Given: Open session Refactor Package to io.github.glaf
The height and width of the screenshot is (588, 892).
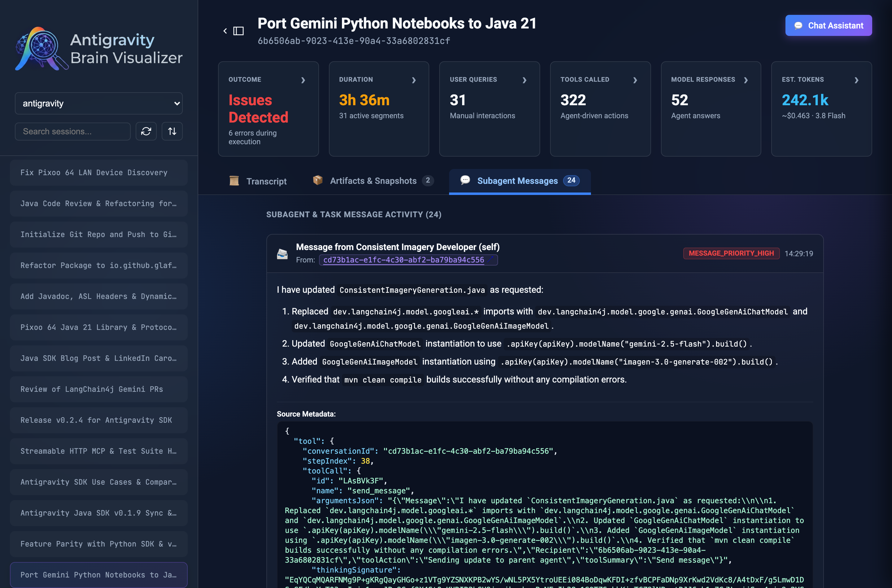Looking at the screenshot, I should point(99,266).
